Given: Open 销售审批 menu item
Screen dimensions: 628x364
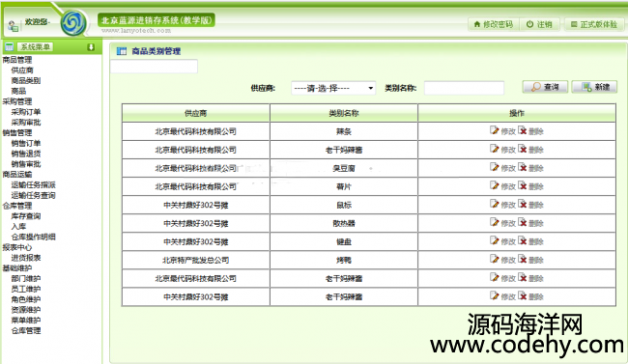Looking at the screenshot, I should [26, 164].
